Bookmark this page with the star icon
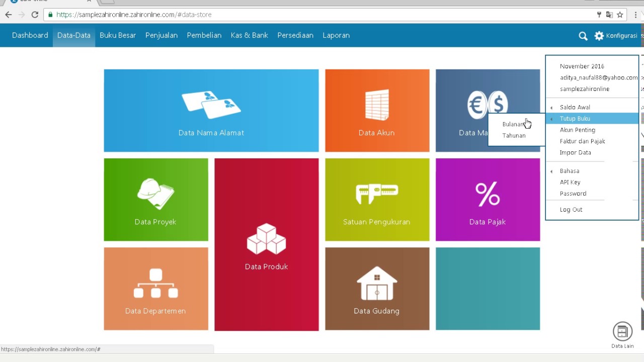Image resolution: width=644 pixels, height=362 pixels. (620, 15)
